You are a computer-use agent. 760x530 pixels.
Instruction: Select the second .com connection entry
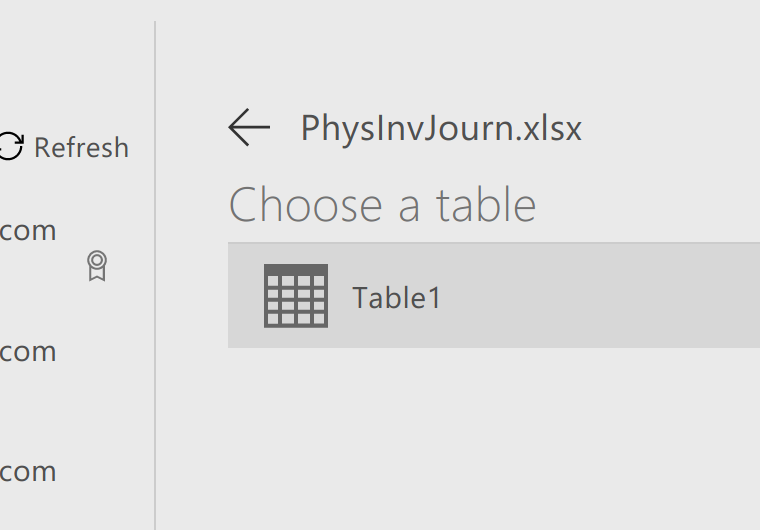pyautogui.click(x=28, y=352)
